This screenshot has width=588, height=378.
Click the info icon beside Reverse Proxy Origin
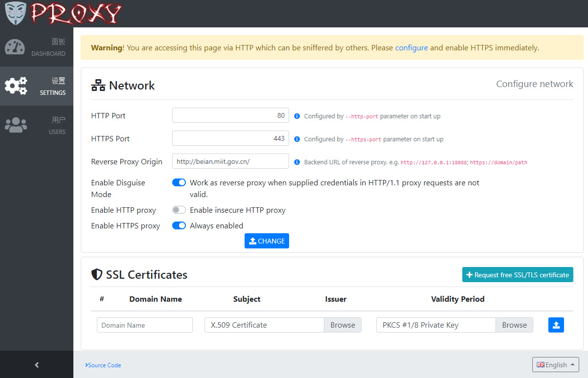pyautogui.click(x=297, y=162)
